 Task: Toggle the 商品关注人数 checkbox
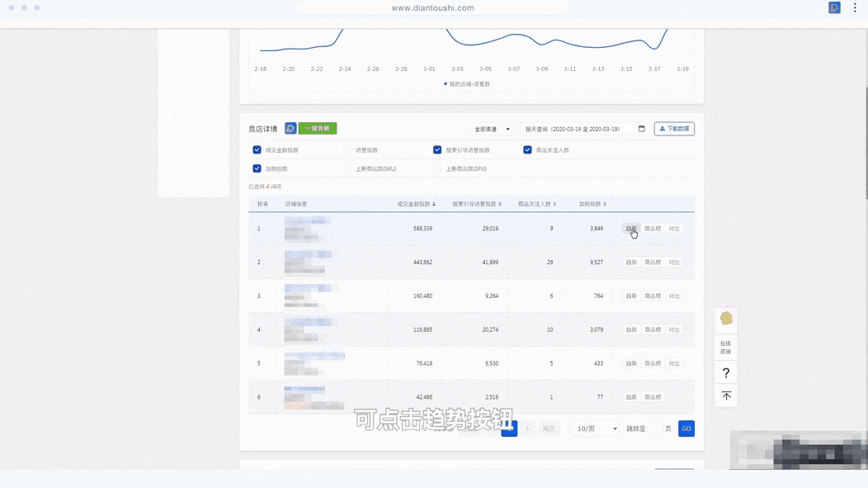pyautogui.click(x=527, y=150)
